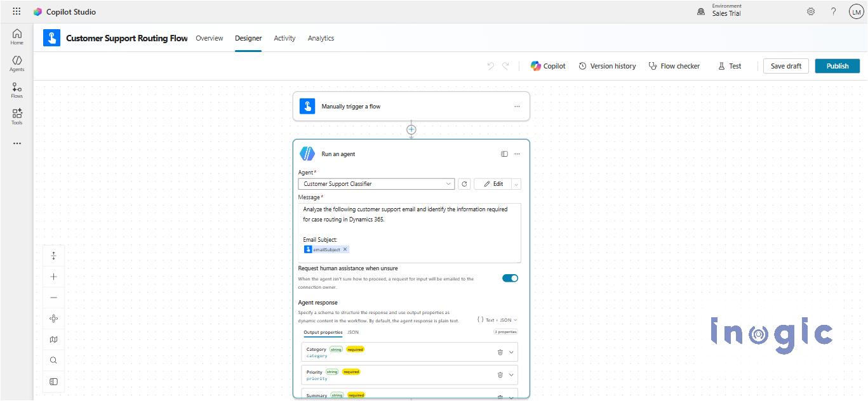This screenshot has width=868, height=401.
Task: Open more options on Run an agent
Action: click(517, 154)
